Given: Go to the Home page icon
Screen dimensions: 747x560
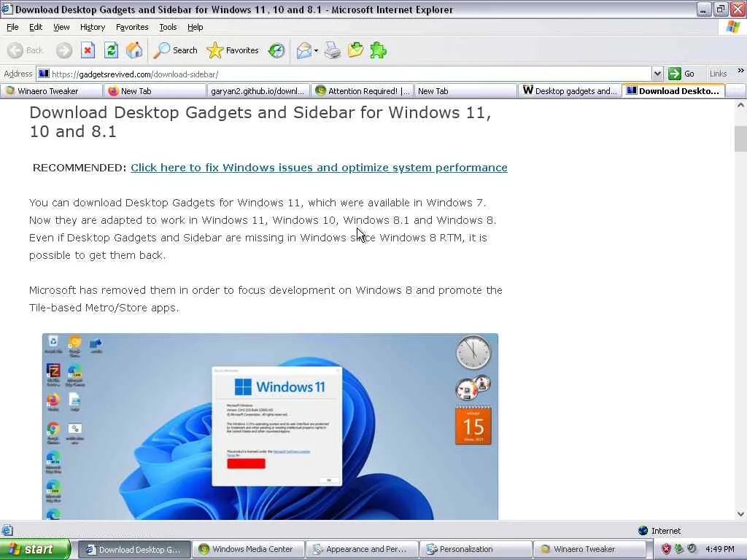Looking at the screenshot, I should (x=134, y=50).
